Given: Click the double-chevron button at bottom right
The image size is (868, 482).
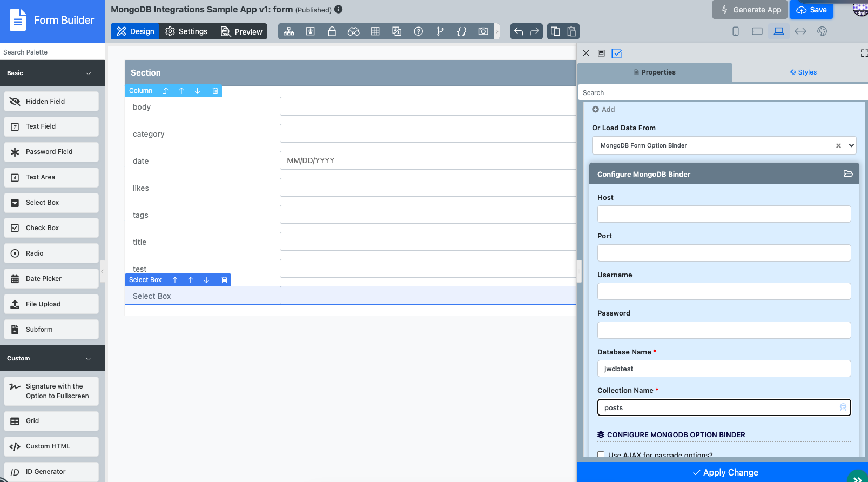Looking at the screenshot, I should click(x=857, y=478).
